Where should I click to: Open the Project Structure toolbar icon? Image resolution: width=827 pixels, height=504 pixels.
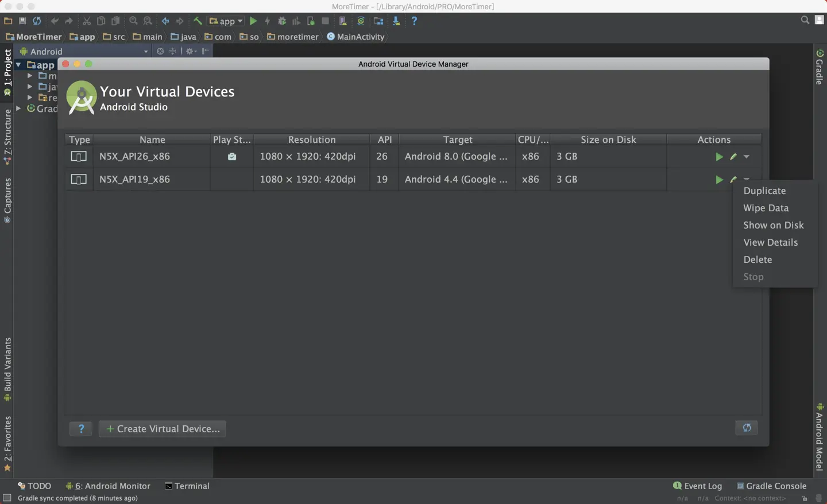[378, 21]
